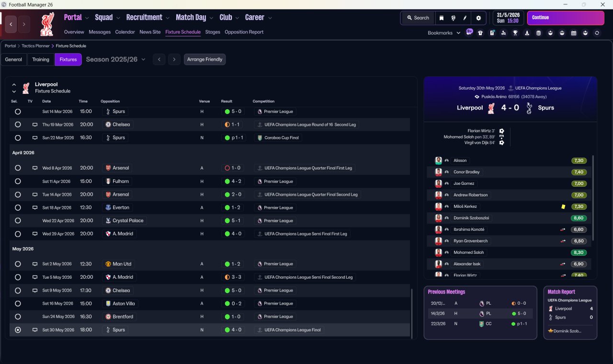The width and height of the screenshot is (613, 364).
Task: Go to previous season with left chevron
Action: (159, 59)
